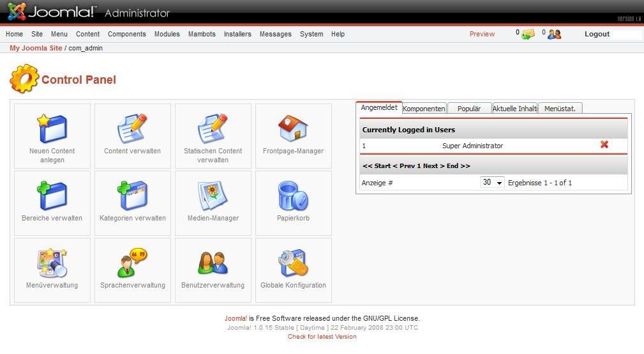The height and width of the screenshot is (354, 644).
Task: Open the Globale Konfiguration icon
Action: click(293, 263)
